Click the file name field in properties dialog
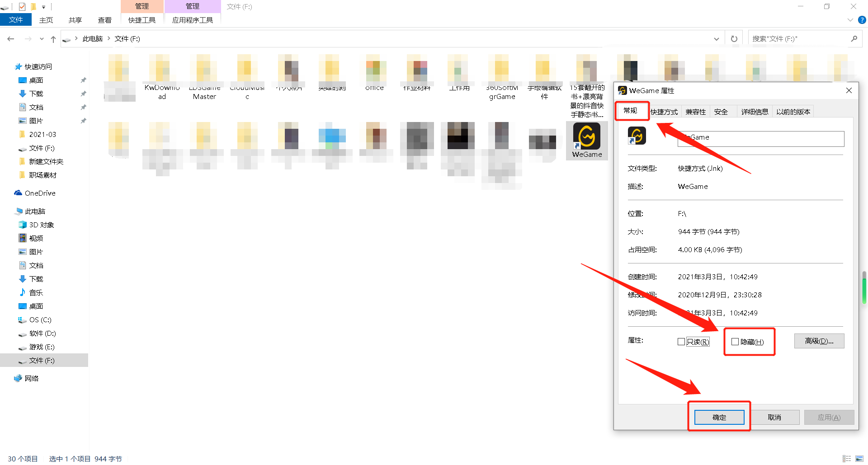Image resolution: width=868 pixels, height=465 pixels. click(761, 139)
